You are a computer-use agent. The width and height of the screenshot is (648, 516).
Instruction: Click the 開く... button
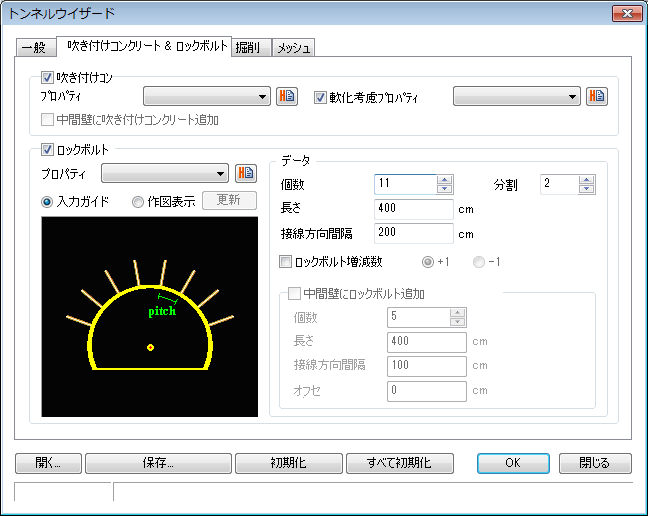pyautogui.click(x=48, y=463)
